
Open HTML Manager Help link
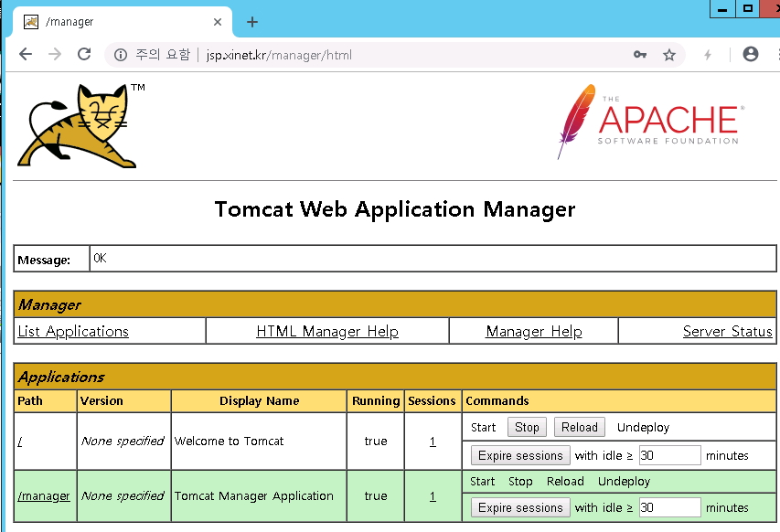coord(327,332)
